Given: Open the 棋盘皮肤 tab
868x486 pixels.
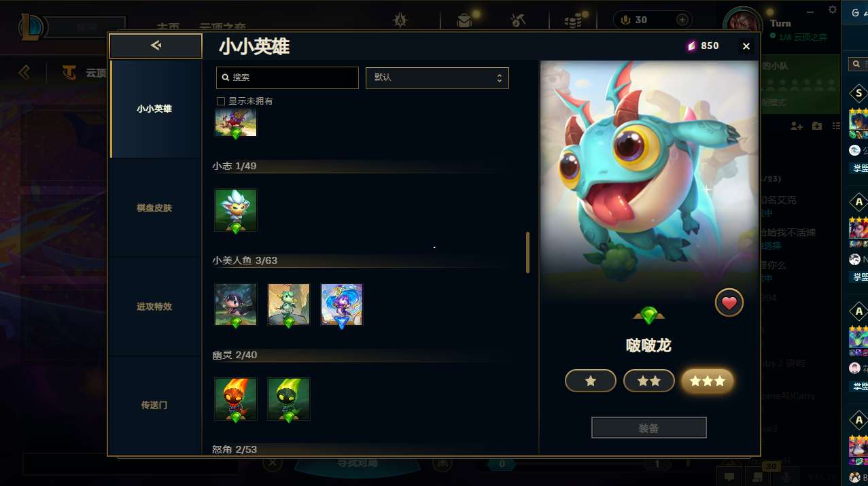Looking at the screenshot, I should click(x=155, y=208).
